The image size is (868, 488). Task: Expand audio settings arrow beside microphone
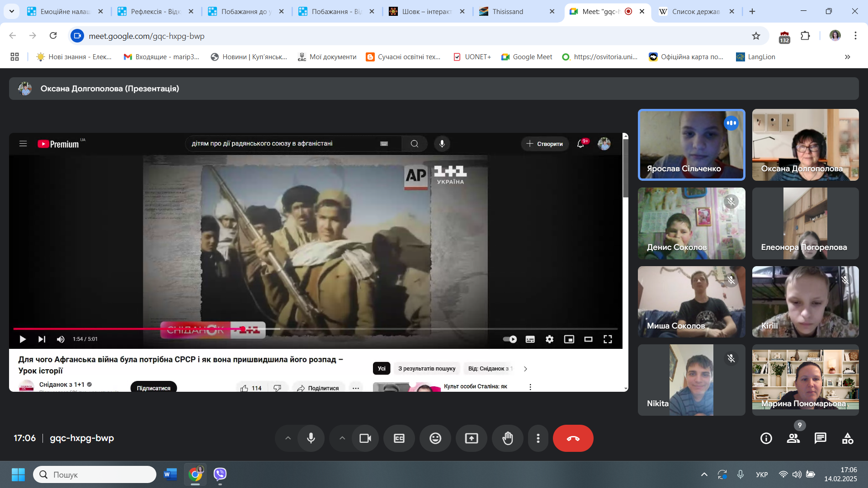tap(288, 438)
